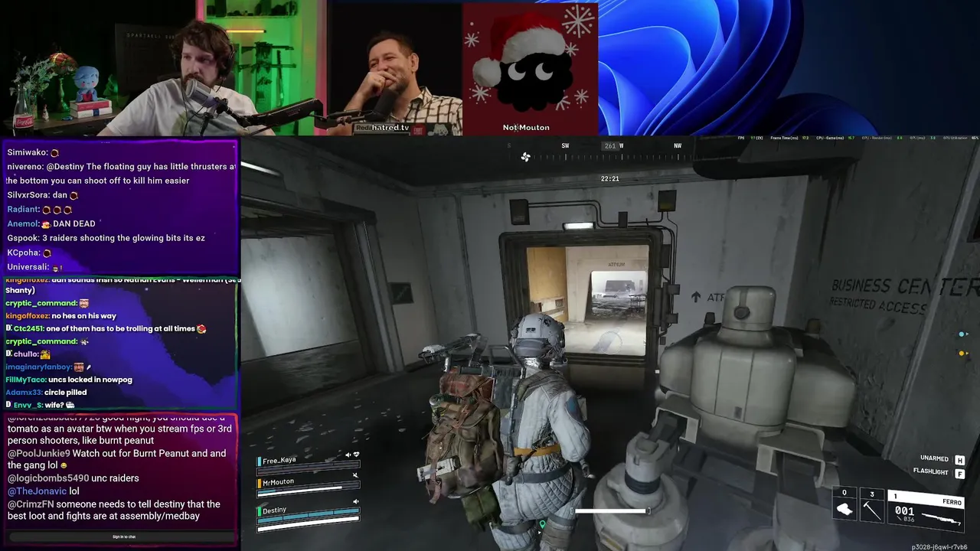Click the Frame Time overlay readout
Screen dimensions: 980x551
[789, 138]
